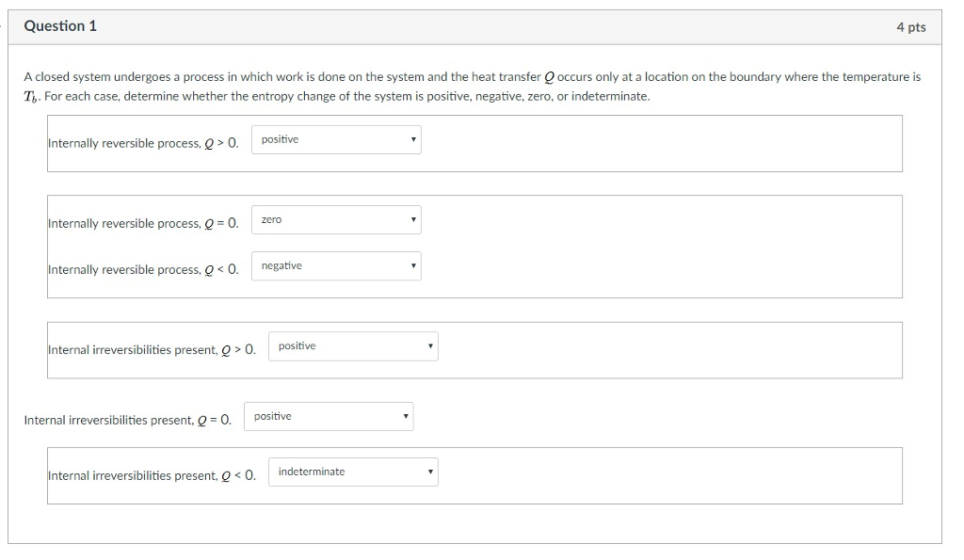Open the arrow for irreversible Q > 0 answer
This screenshot has height=560, width=964.
pos(429,345)
